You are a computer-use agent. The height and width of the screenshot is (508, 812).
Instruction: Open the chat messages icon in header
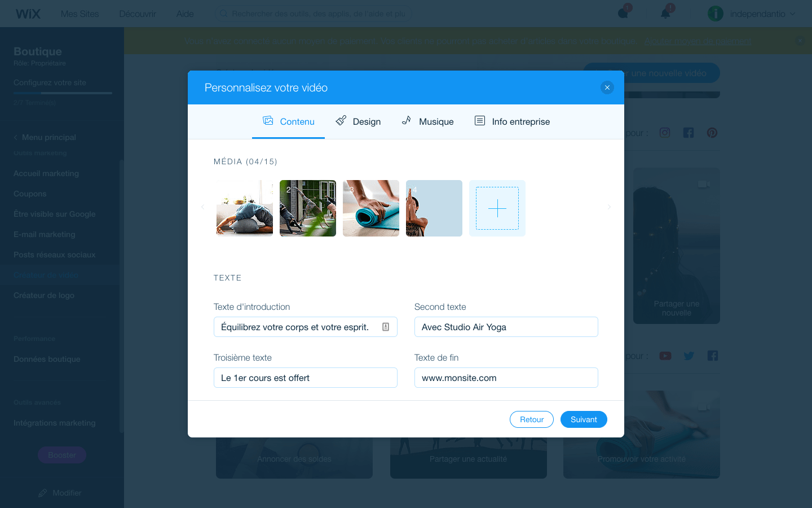[623, 13]
